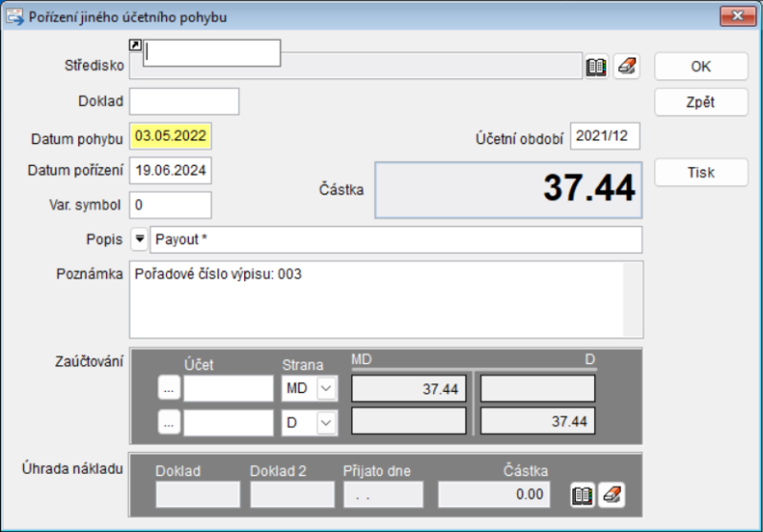The width and height of the screenshot is (763, 532).
Task: Clear Středisko with the eraser icon
Action: pyautogui.click(x=626, y=67)
